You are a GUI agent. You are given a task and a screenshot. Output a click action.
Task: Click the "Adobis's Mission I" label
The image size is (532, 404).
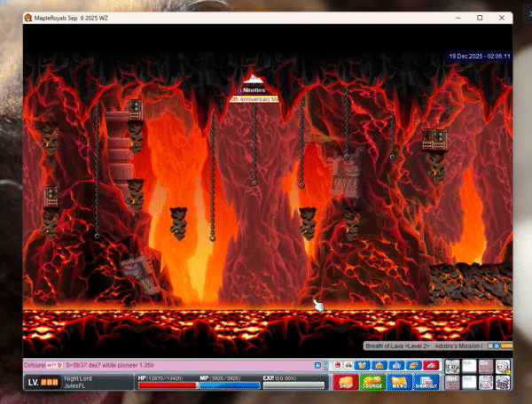point(458,346)
